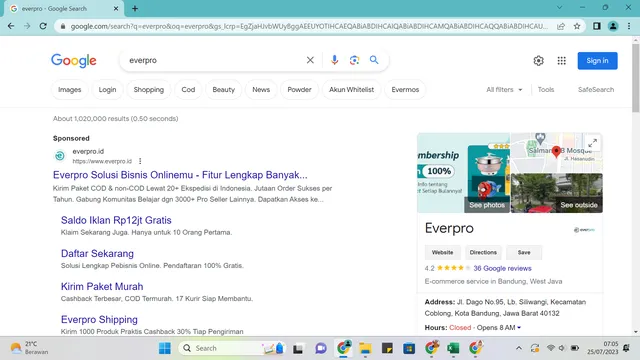Open the chat app in taskbar
The width and height of the screenshot is (640, 360).
pyautogui.click(x=321, y=348)
